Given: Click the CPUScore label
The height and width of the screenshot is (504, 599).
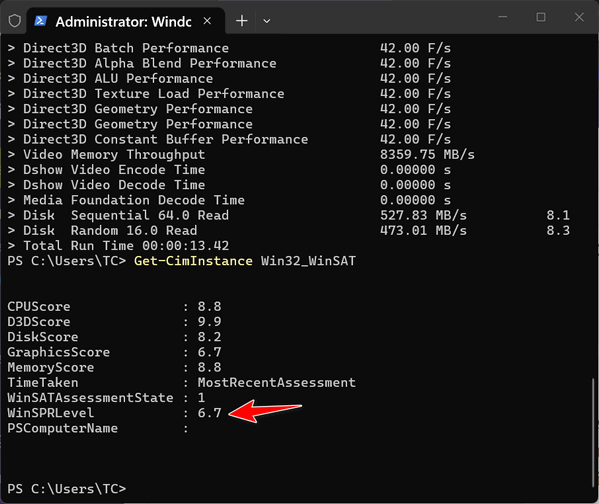Looking at the screenshot, I should [39, 306].
